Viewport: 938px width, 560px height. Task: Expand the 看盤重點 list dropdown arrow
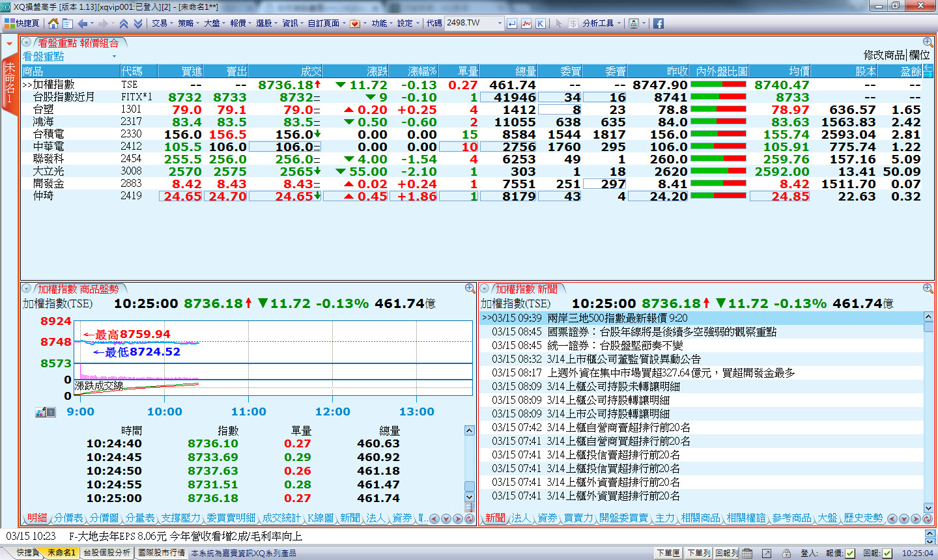coord(114,57)
